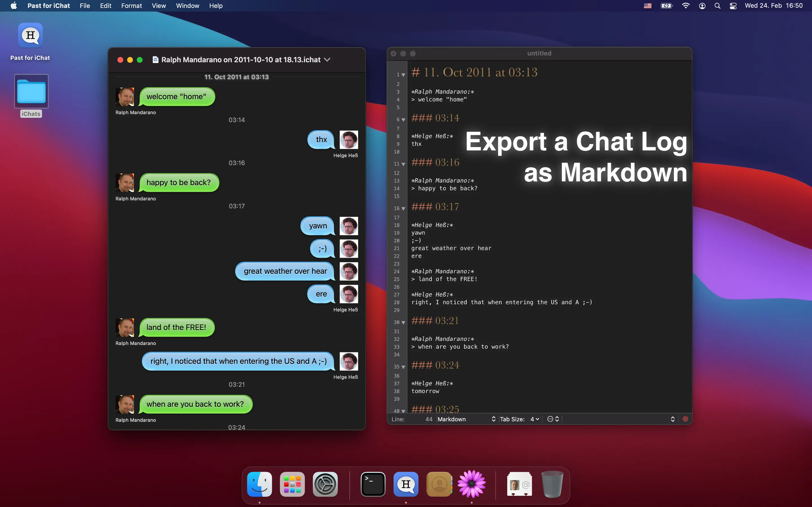Collapse the 03:14 heading fold arrow
Viewport: 812px width, 507px height.
(x=403, y=120)
